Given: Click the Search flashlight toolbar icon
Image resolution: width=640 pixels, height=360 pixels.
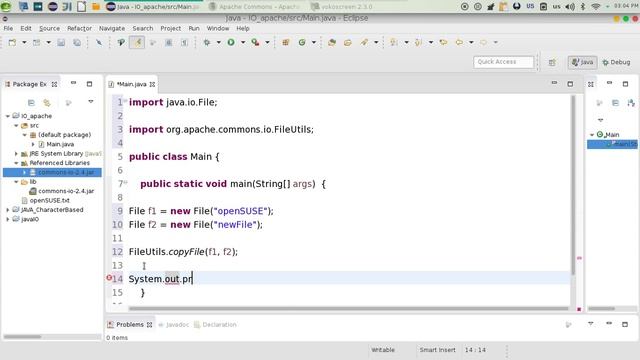Looking at the screenshot, I should pos(364,42).
